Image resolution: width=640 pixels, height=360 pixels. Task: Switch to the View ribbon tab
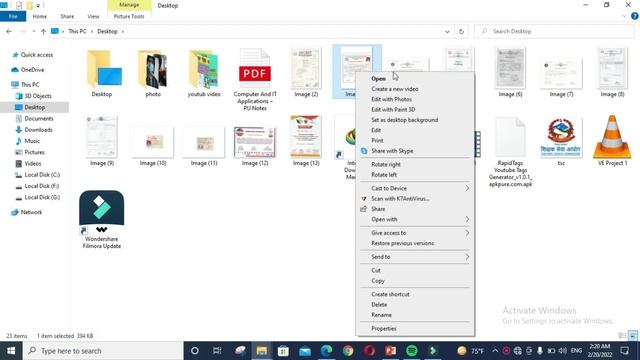(93, 16)
